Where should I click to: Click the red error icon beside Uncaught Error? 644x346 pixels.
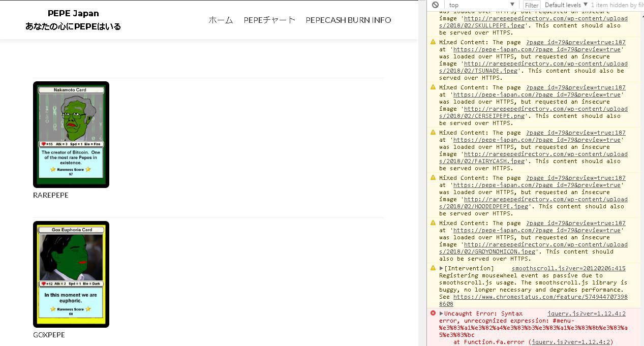[433, 313]
